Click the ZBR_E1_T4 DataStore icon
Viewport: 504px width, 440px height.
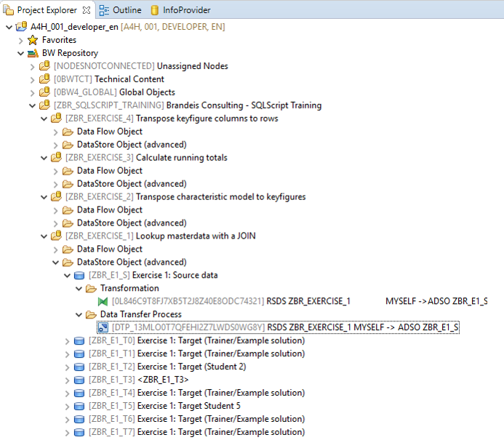pyautogui.click(x=79, y=393)
